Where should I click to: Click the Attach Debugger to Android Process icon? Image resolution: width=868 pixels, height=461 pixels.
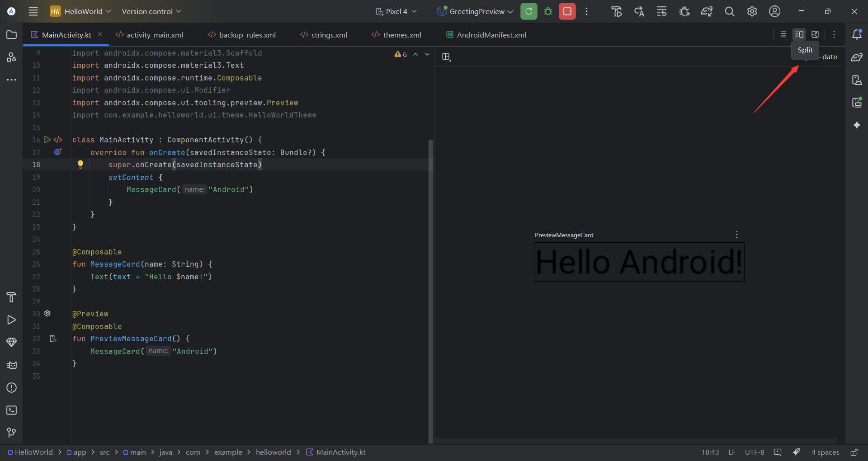coord(684,11)
